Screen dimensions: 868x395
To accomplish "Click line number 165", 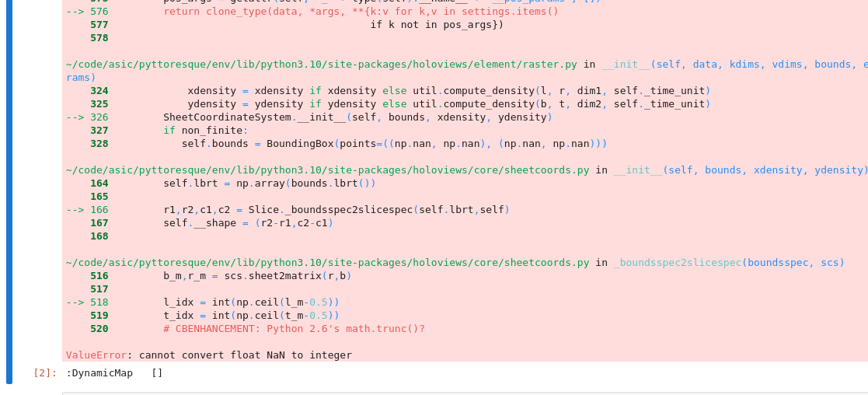I will pos(99,197).
